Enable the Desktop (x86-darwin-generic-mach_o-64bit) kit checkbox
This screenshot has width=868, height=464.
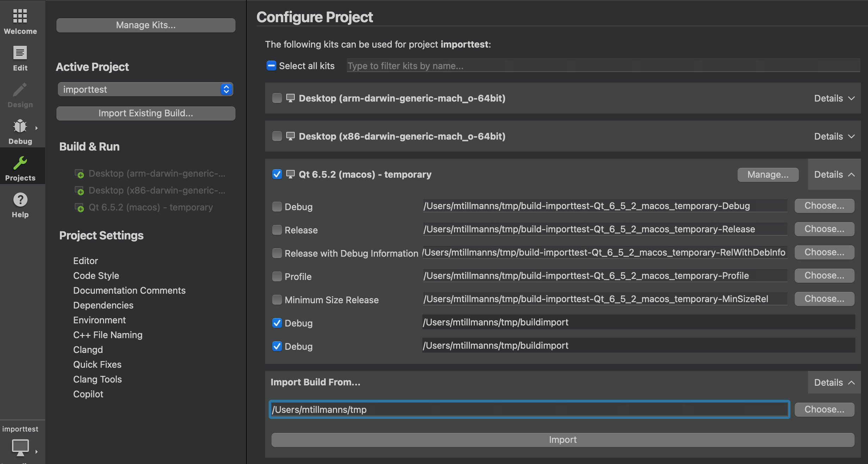click(x=277, y=136)
